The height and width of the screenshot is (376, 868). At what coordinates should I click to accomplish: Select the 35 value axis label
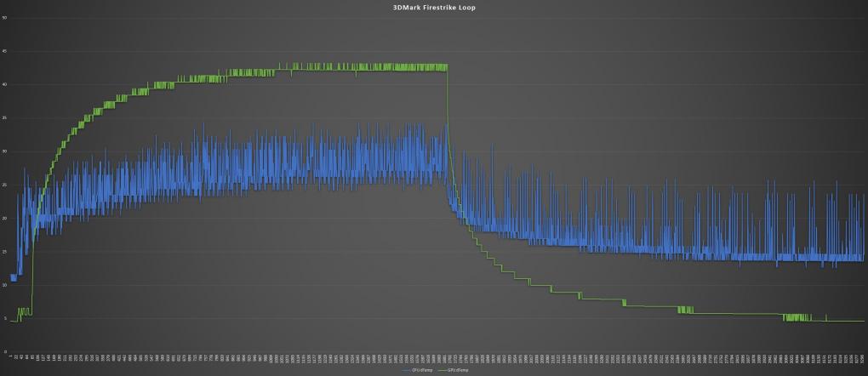[4, 118]
